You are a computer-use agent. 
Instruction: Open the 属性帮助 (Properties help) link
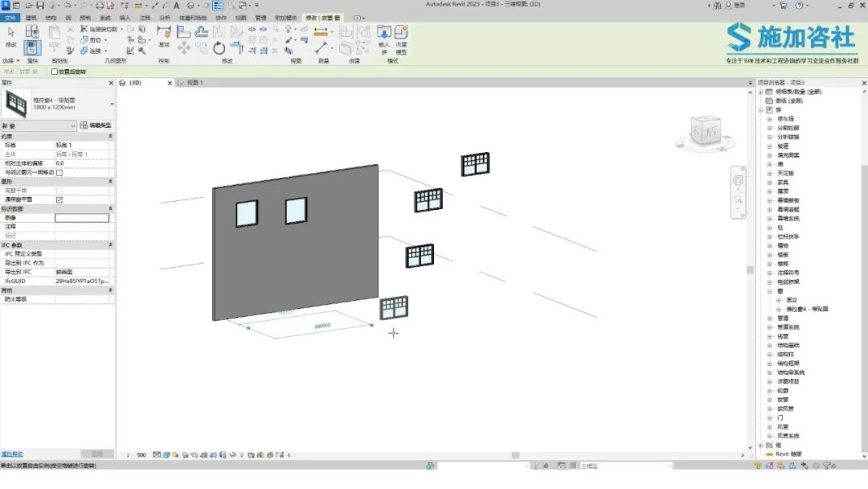click(12, 454)
